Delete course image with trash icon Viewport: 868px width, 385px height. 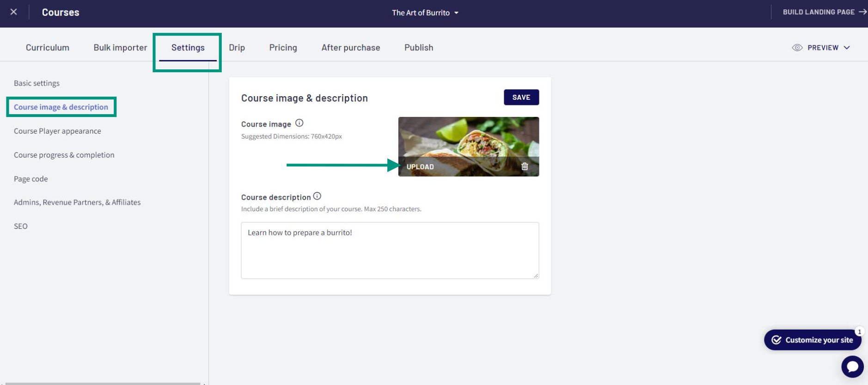(525, 166)
